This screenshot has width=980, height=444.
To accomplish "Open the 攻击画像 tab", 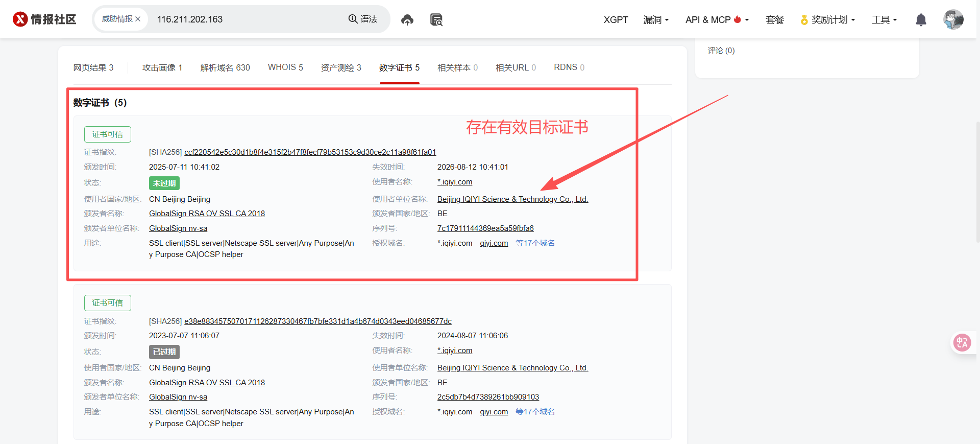I will click(x=162, y=67).
